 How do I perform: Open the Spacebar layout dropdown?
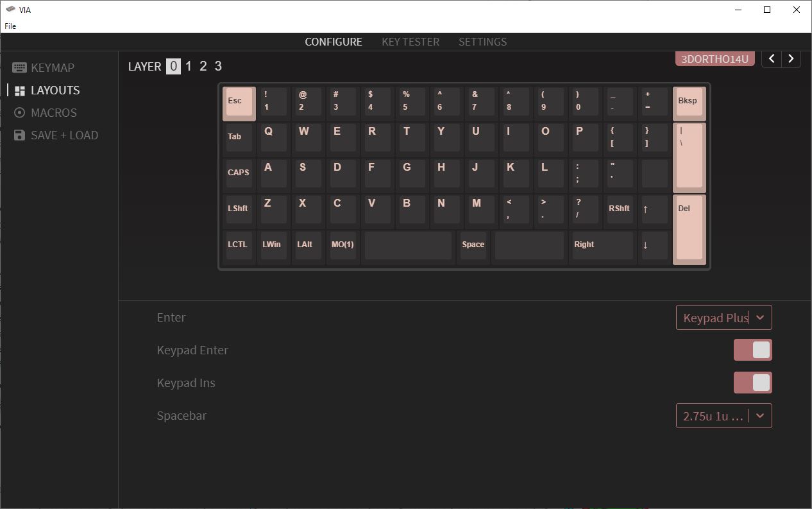coord(723,415)
